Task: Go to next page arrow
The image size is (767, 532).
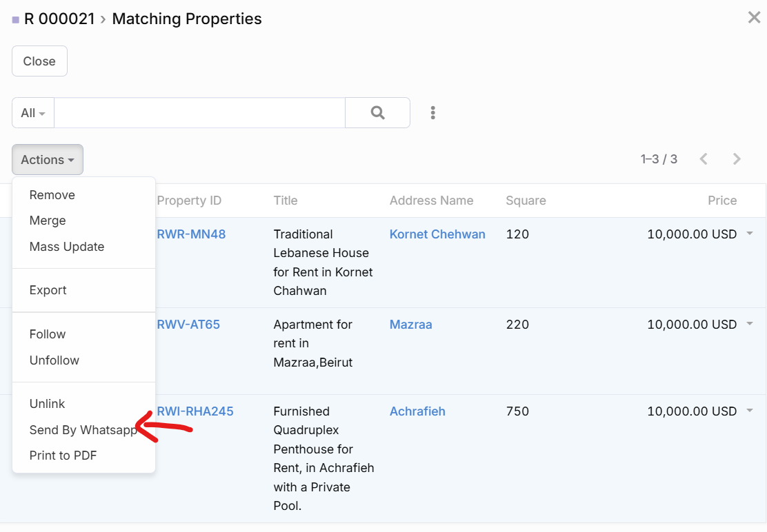Action: coord(737,159)
